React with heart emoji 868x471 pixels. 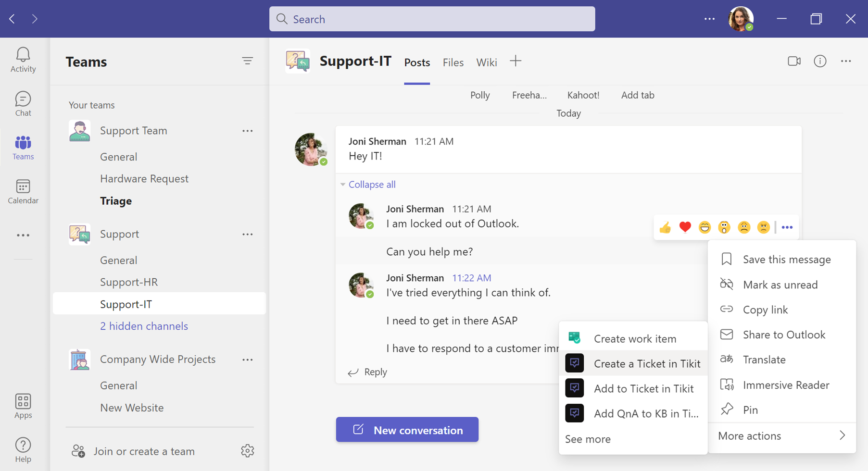(x=685, y=227)
